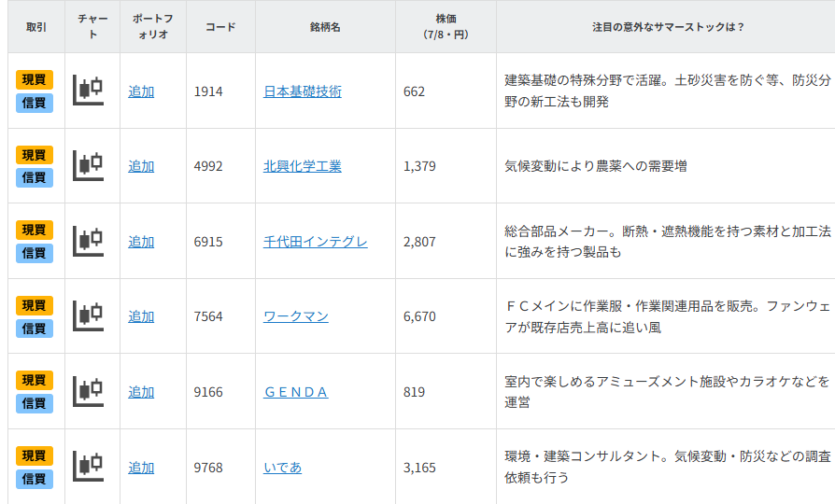Add いであ to portfolio via 追加
This screenshot has width=835, height=504.
click(141, 468)
